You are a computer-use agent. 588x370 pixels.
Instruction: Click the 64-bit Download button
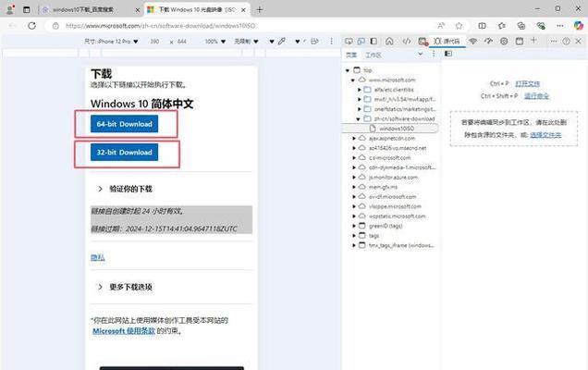tap(124, 124)
